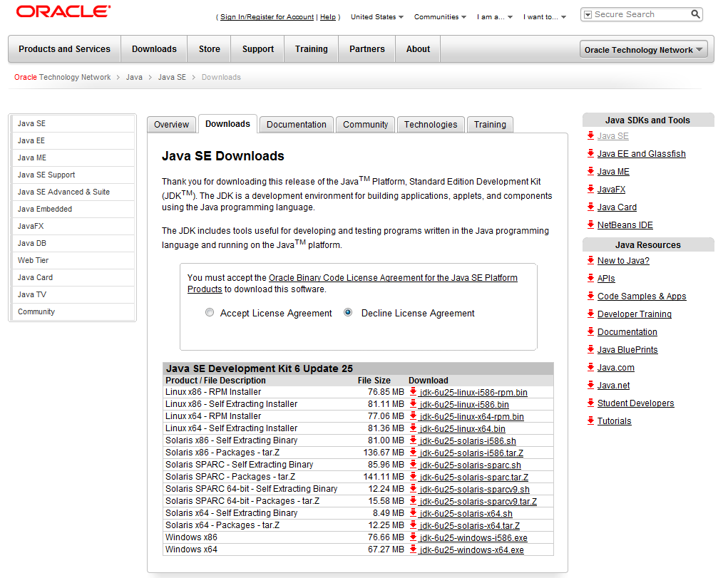
Task: Open the Java Card link under Java SDKs
Action: click(x=617, y=207)
